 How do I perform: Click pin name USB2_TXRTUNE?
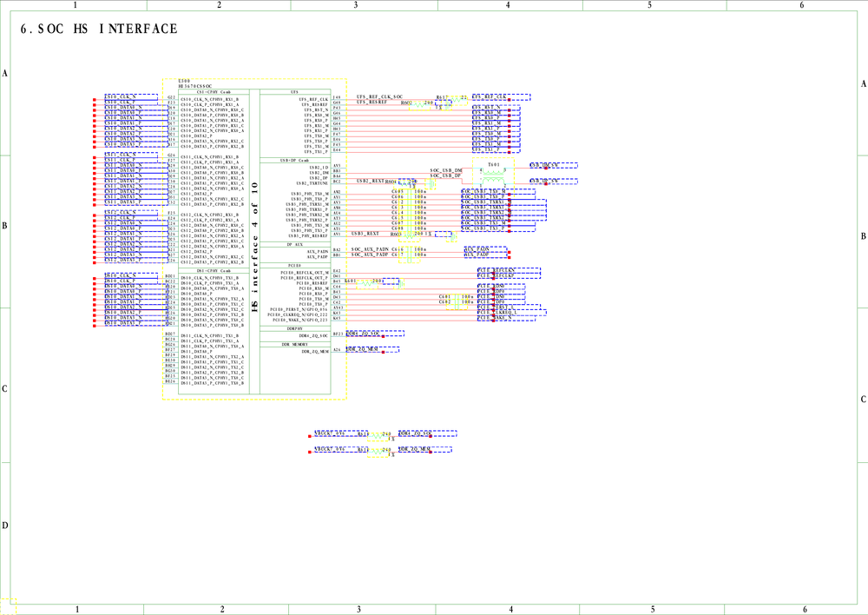click(x=312, y=183)
